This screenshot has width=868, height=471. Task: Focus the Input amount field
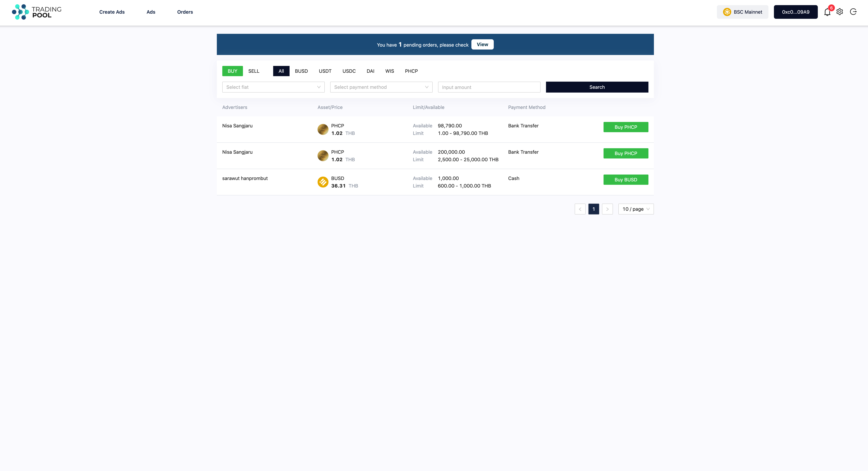tap(489, 87)
